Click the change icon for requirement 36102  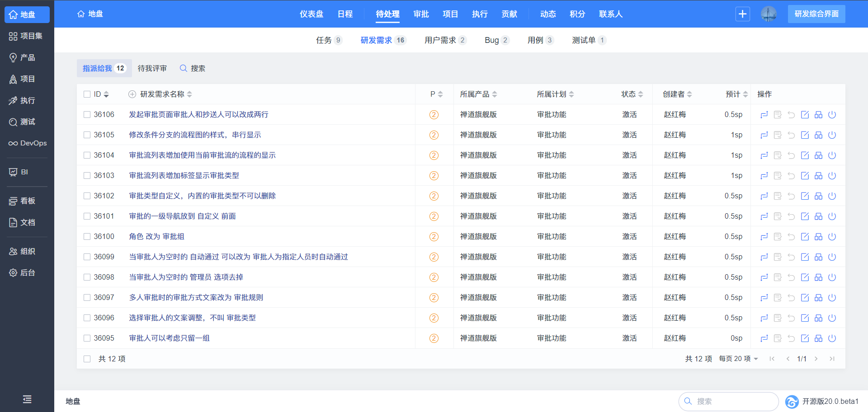click(x=764, y=196)
